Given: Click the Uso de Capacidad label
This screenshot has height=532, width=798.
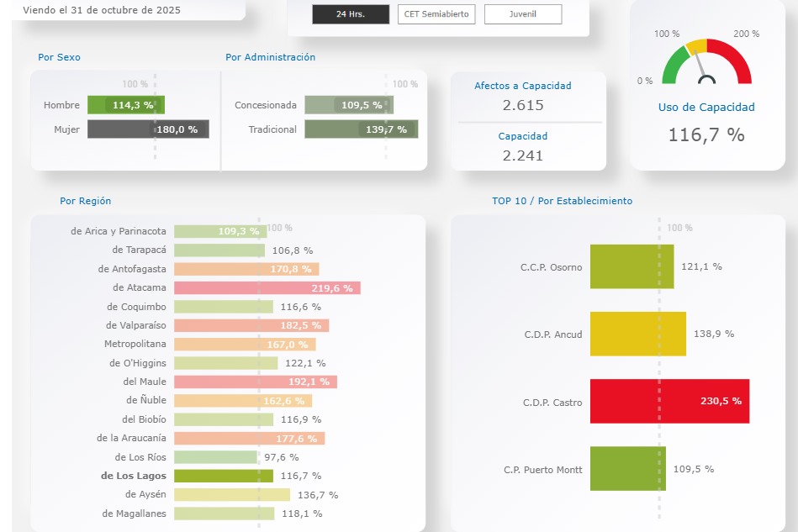Looking at the screenshot, I should click(x=706, y=108).
